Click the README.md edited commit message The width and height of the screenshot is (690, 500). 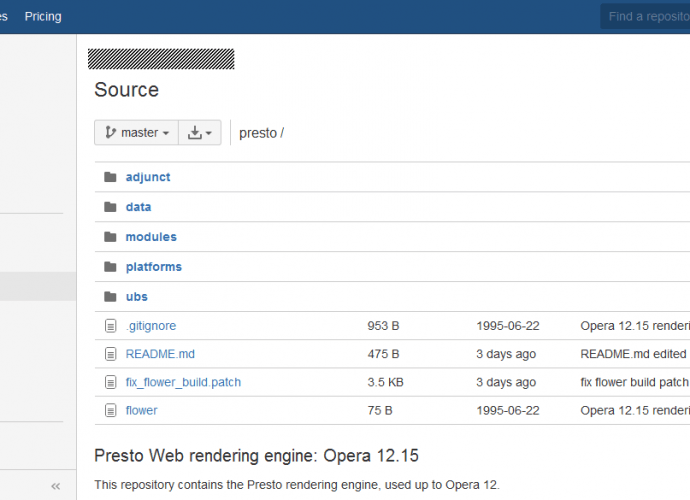coord(633,354)
